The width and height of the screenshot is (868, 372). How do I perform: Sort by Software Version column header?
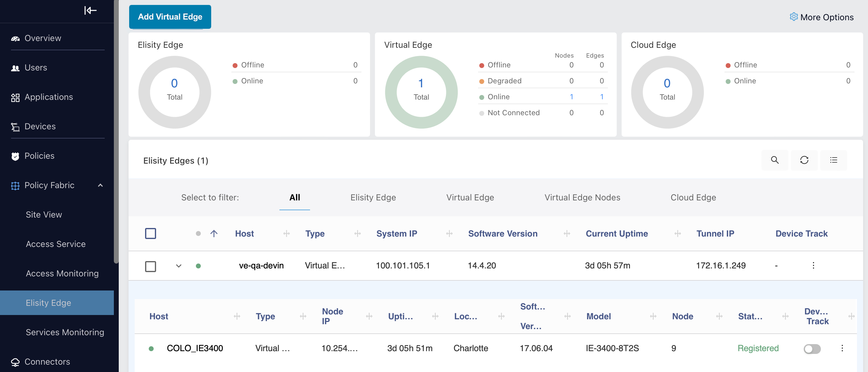(x=503, y=233)
